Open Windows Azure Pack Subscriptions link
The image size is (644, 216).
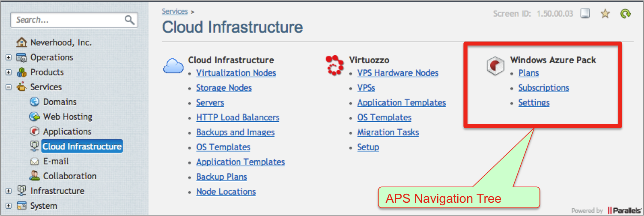pos(543,88)
